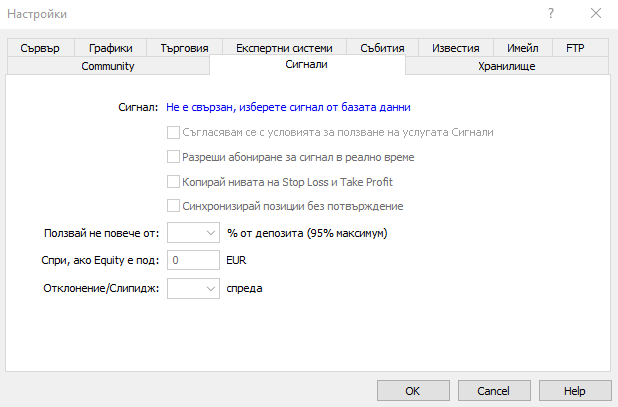Select the Сигнали tab
Screen dimensions: 618x407
tap(307, 64)
